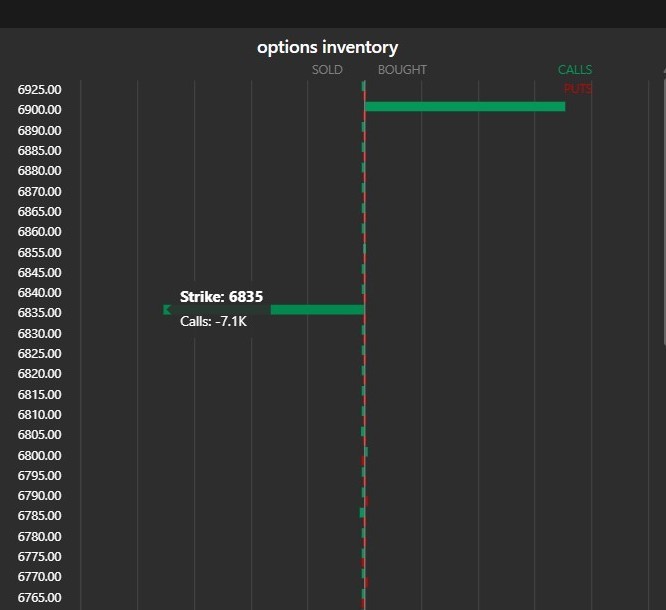Click the 'options inventory' chart title
666x610 pixels.
(327, 47)
